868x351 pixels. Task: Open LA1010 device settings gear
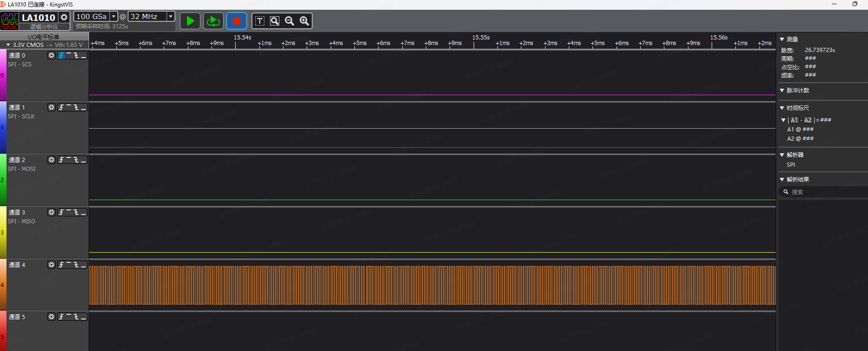point(64,17)
